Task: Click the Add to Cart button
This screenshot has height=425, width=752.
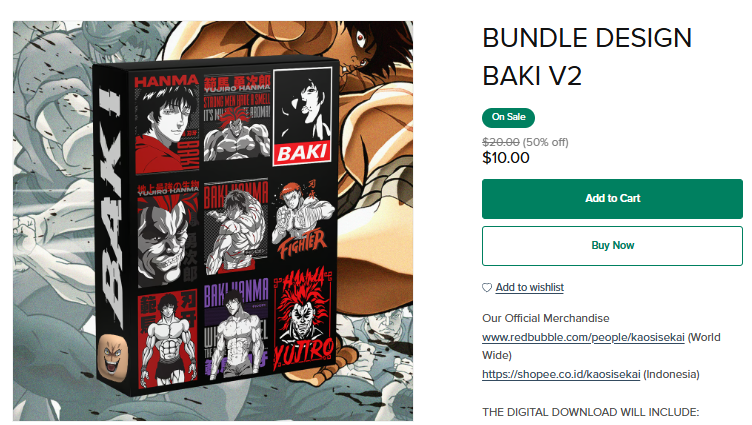Action: [x=612, y=199]
